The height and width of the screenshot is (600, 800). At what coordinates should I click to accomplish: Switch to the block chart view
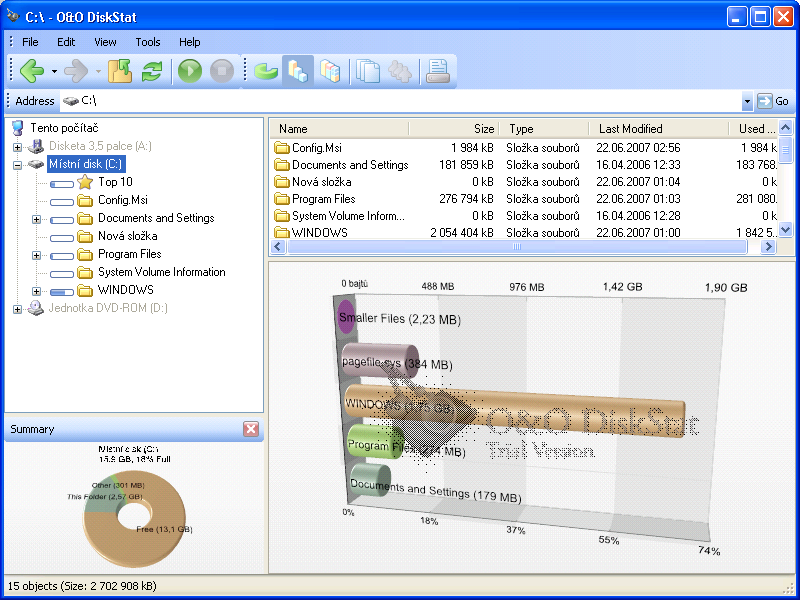[x=330, y=71]
